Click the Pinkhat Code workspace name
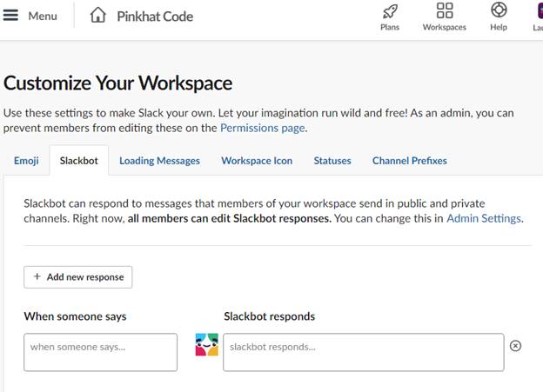Screen dimensions: 543x392 click(x=155, y=17)
